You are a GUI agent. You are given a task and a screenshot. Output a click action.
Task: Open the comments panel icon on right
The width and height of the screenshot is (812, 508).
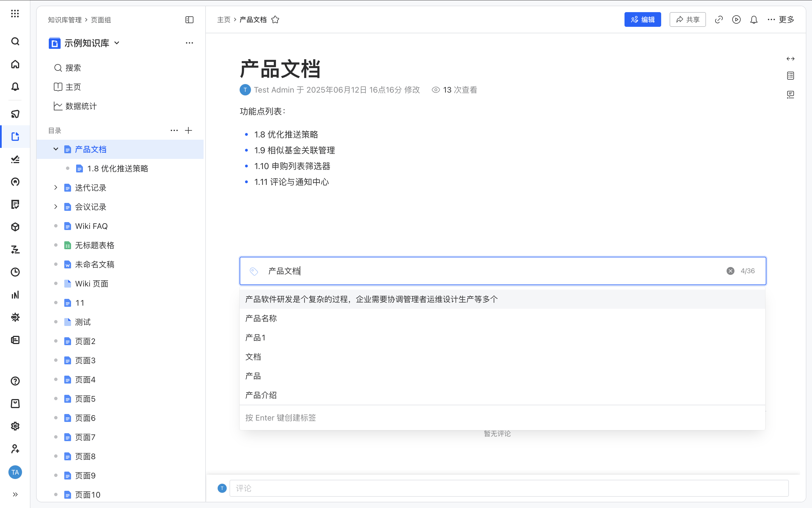[x=791, y=95]
